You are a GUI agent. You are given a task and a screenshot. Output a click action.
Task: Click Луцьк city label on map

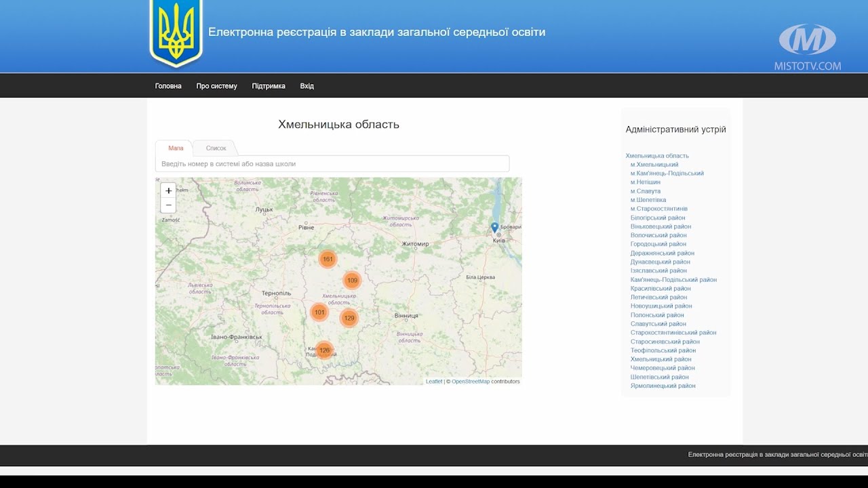[x=264, y=209]
